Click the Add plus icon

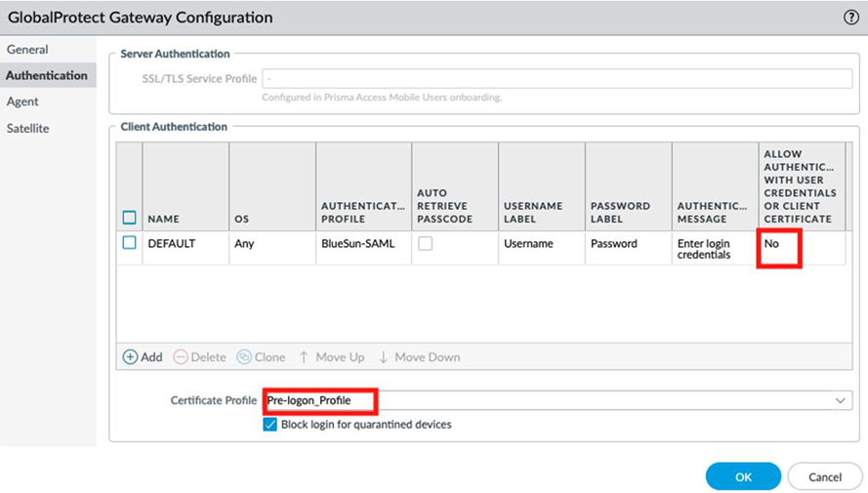130,357
